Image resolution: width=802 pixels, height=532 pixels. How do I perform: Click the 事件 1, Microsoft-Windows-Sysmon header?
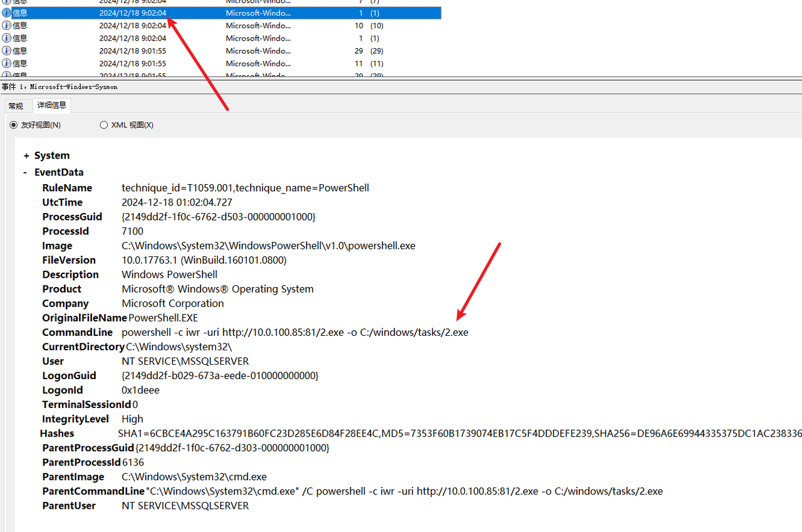[60, 86]
